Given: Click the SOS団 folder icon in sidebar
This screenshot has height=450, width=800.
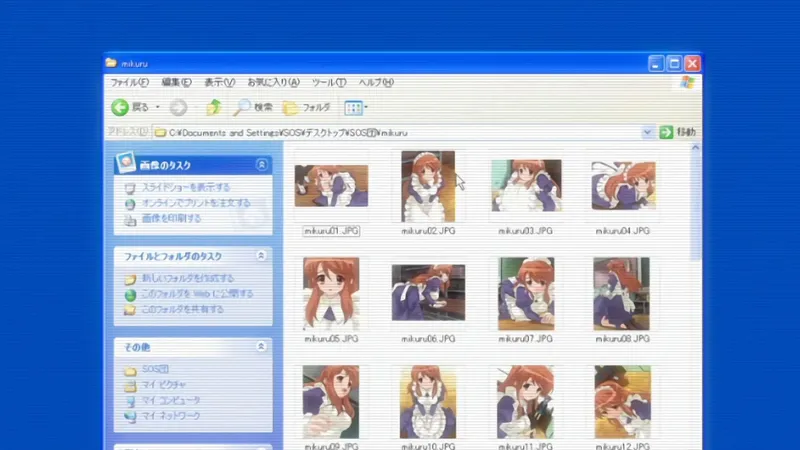Looking at the screenshot, I should point(130,370).
